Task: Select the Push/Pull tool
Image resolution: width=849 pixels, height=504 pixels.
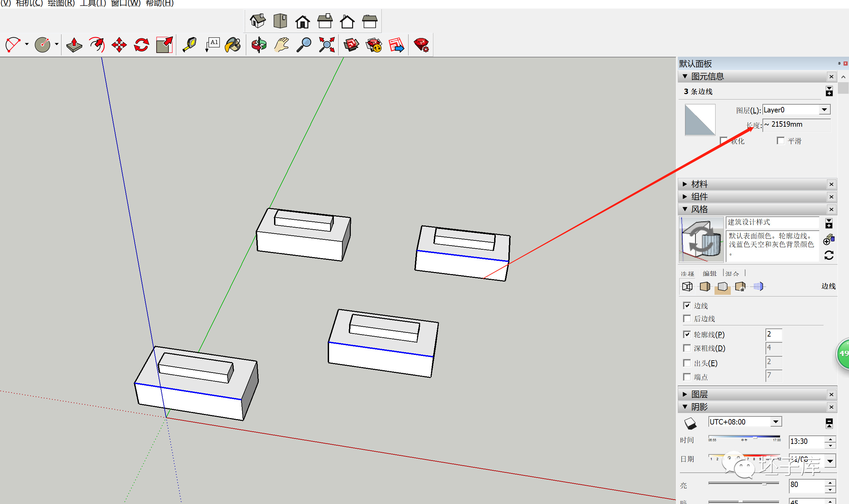Action: 74,44
